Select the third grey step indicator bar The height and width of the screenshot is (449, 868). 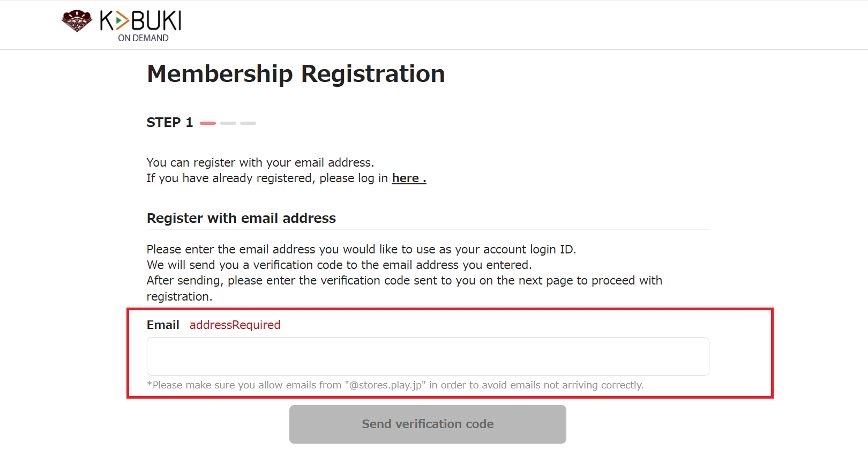coord(248,123)
